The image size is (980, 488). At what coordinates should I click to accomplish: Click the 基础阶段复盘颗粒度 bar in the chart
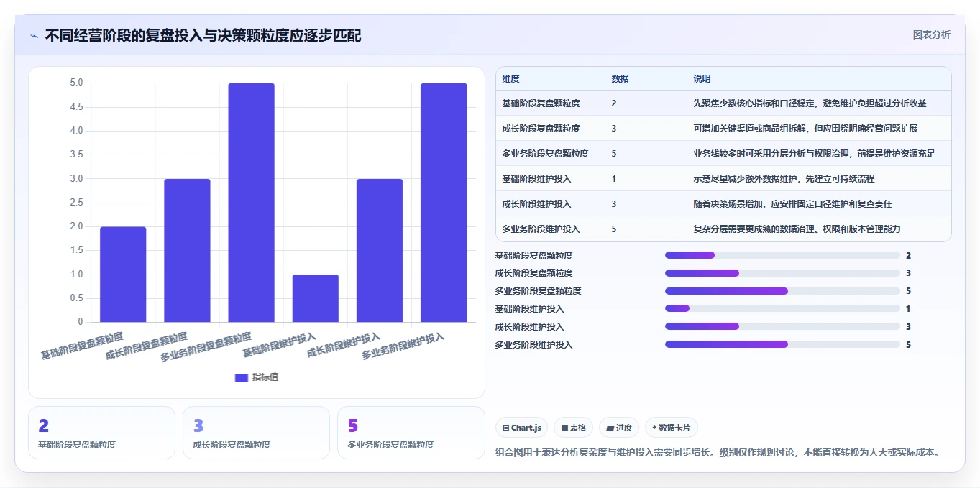[123, 275]
